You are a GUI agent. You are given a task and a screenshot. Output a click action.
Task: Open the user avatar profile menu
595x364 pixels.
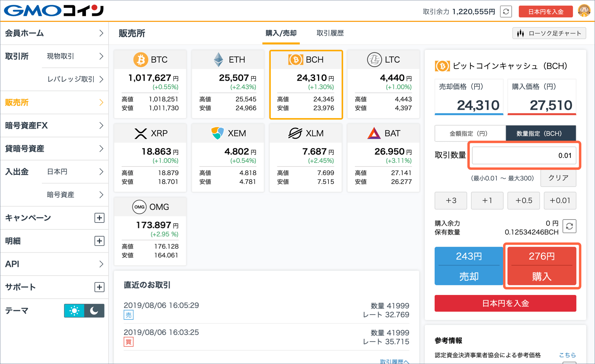pyautogui.click(x=584, y=11)
